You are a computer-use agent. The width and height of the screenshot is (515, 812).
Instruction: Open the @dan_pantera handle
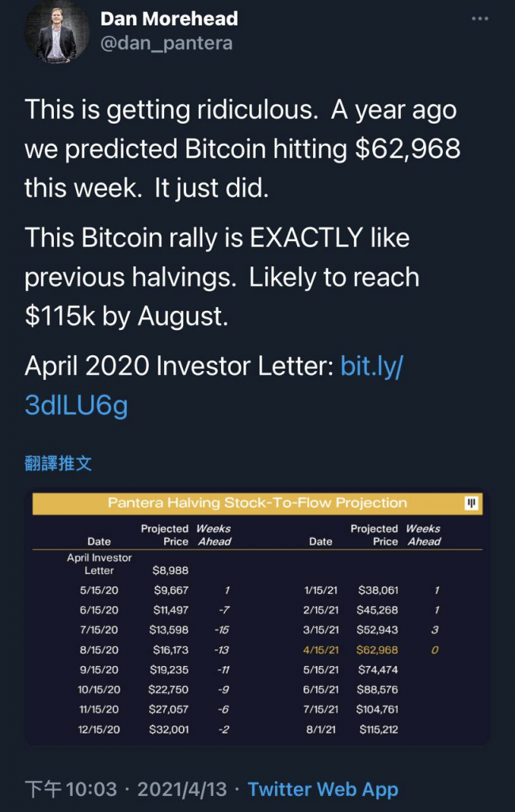(166, 43)
